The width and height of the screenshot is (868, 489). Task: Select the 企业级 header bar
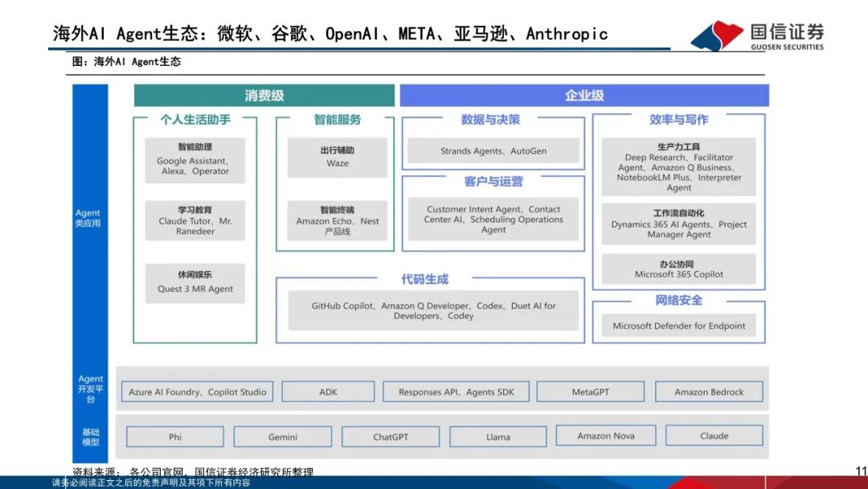(584, 95)
